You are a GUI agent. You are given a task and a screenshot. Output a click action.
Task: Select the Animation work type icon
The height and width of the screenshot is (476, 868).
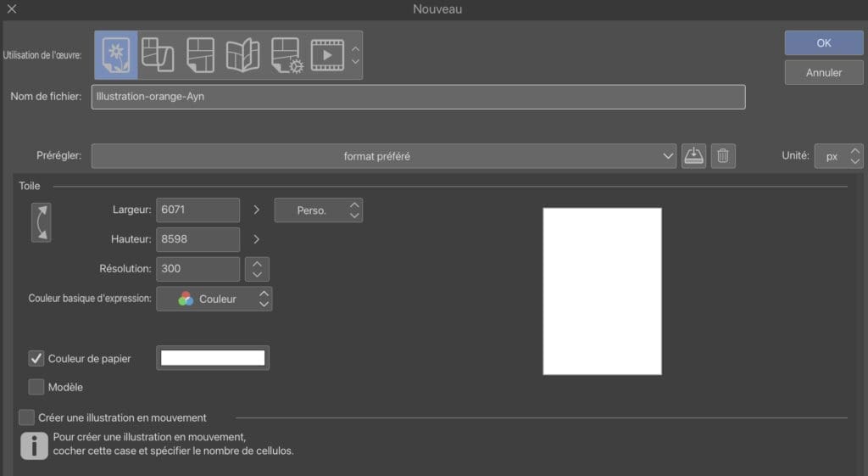327,55
